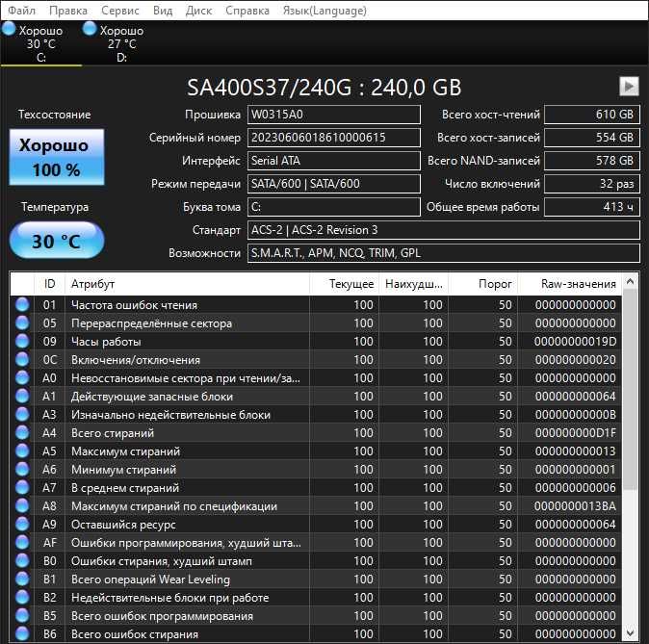Select the D: drive tab at 27 °C
The height and width of the screenshot is (644, 649).
tap(121, 43)
